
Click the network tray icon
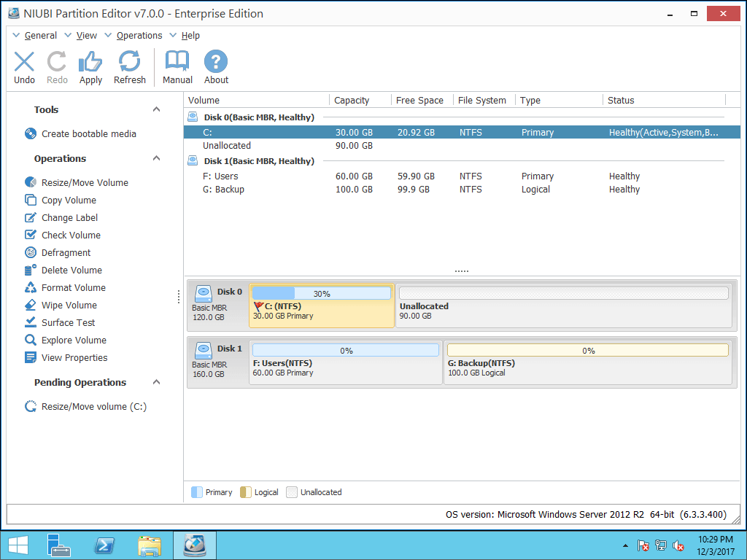coord(661,545)
